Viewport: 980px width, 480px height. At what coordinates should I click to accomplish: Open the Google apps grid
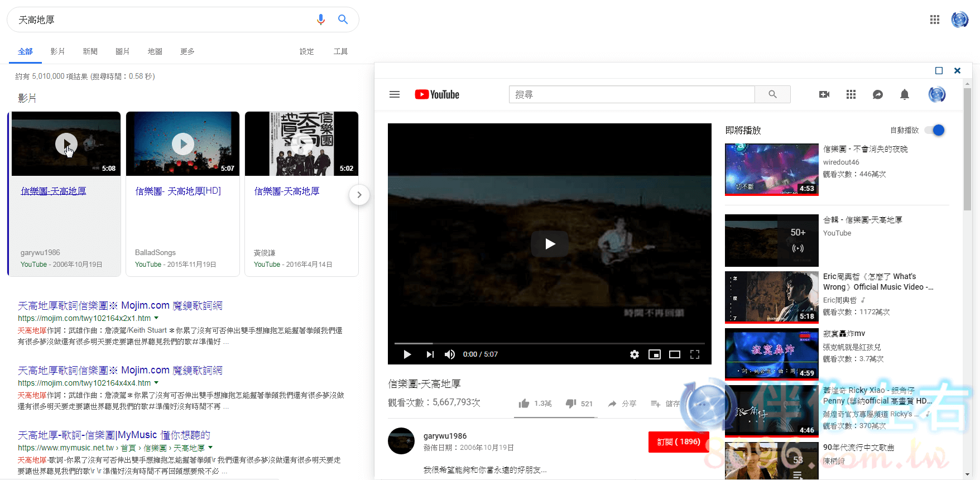click(x=935, y=20)
